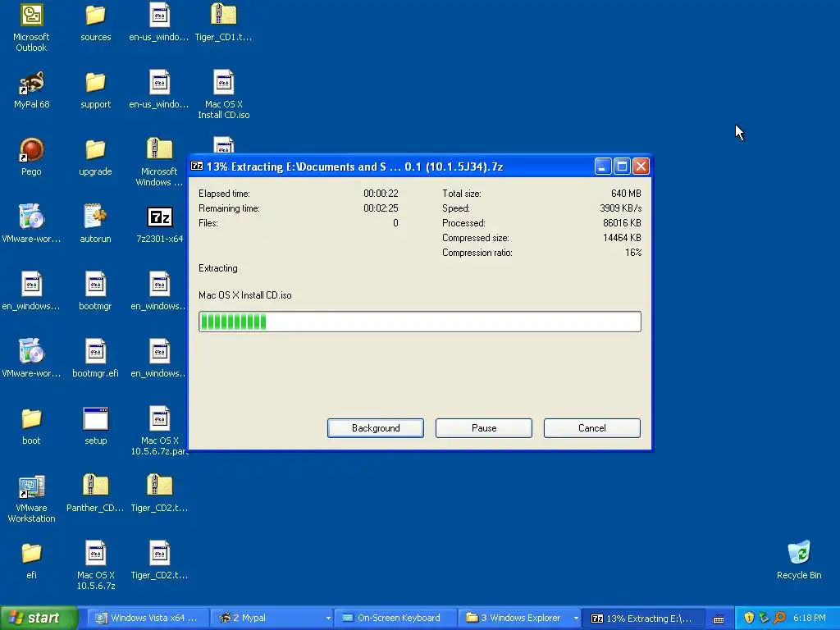The image size is (840, 630).
Task: Click the orange magnifier tray icon
Action: pos(779,618)
